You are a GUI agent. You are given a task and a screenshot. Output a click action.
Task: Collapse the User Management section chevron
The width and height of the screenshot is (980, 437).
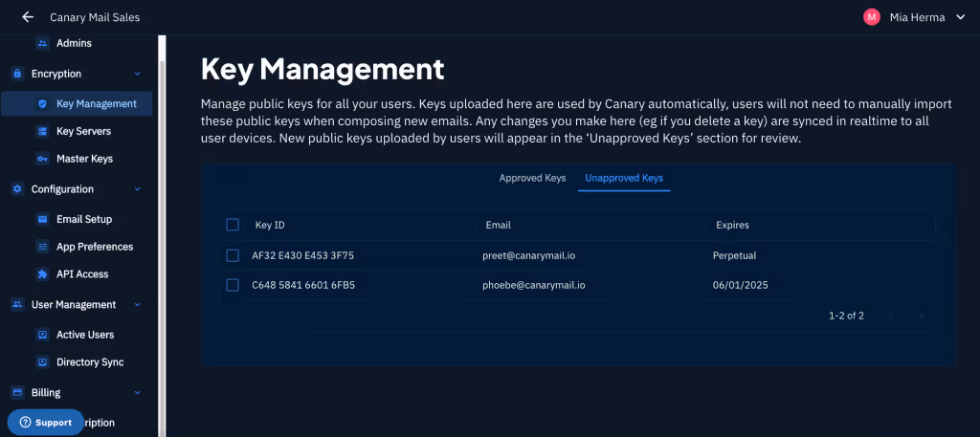coord(138,305)
